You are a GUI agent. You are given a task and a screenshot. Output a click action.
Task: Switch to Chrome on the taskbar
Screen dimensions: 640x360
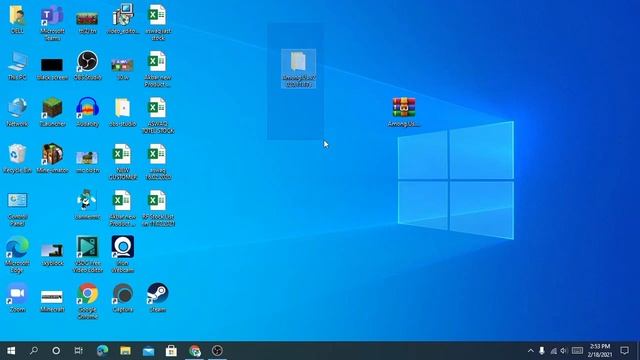[195, 351]
